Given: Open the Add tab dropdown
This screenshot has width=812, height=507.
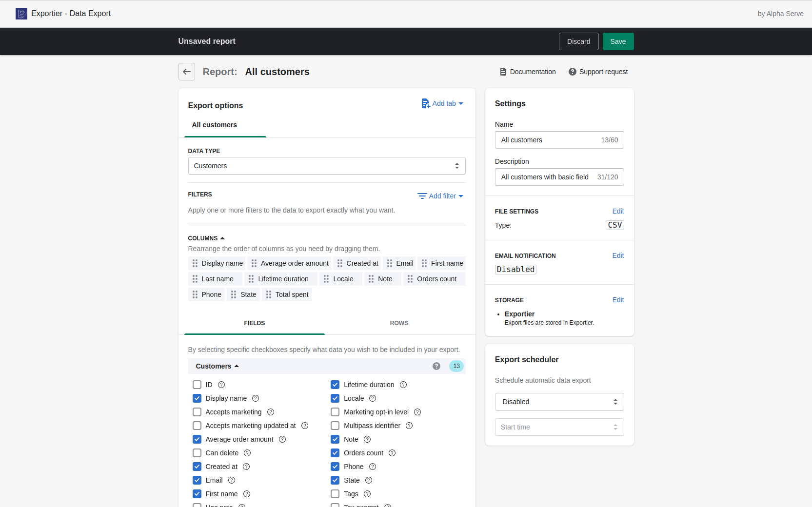Looking at the screenshot, I should 442,103.
